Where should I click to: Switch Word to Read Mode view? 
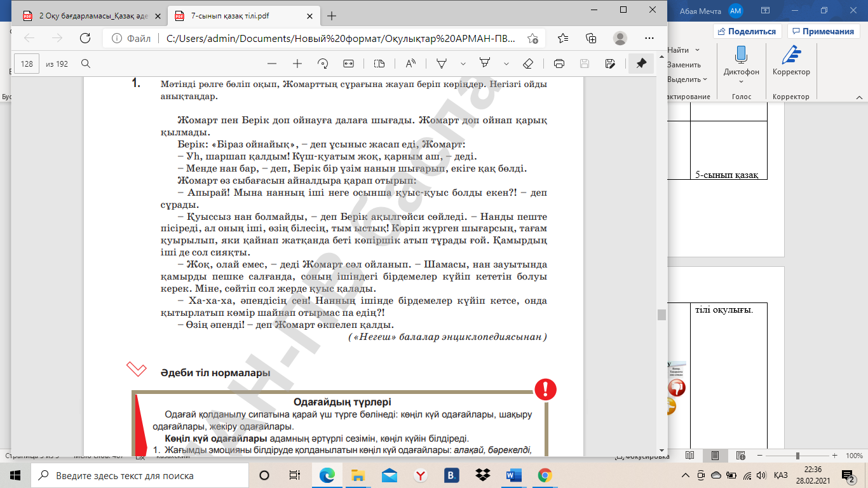690,456
